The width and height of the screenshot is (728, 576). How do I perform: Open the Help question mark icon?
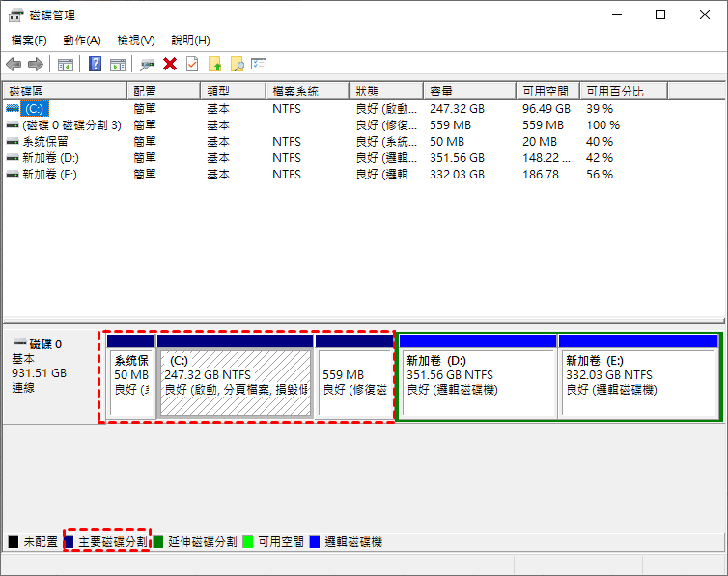coord(96,64)
